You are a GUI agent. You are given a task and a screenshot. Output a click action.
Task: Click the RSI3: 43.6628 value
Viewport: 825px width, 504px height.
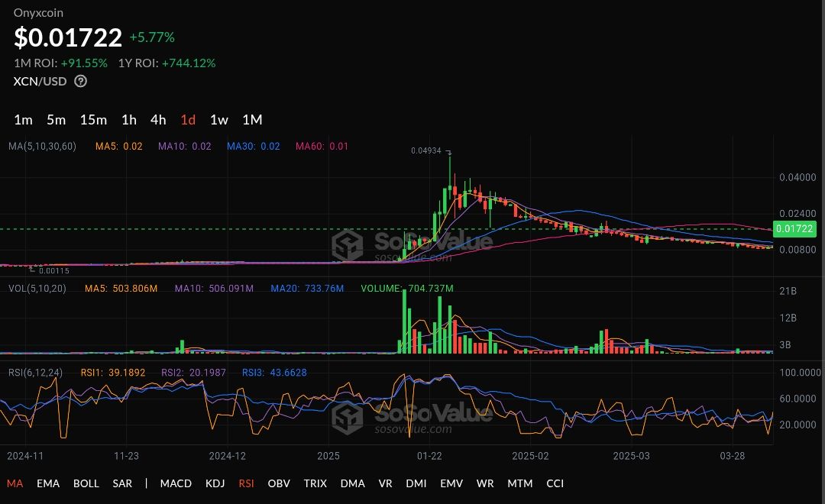point(274,373)
